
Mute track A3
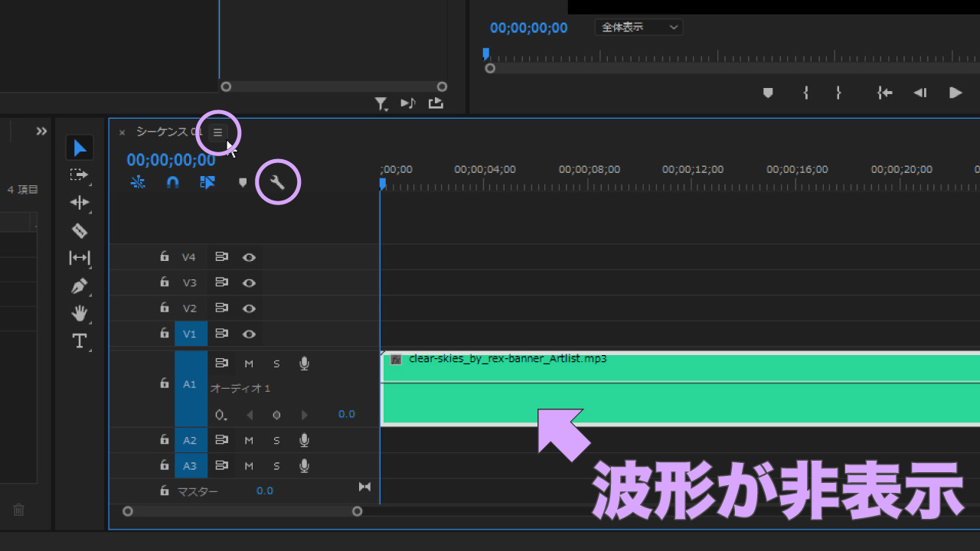249,465
